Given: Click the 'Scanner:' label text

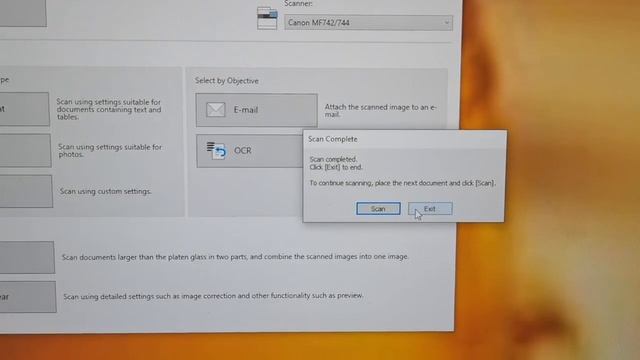Looking at the screenshot, I should 298,4.
